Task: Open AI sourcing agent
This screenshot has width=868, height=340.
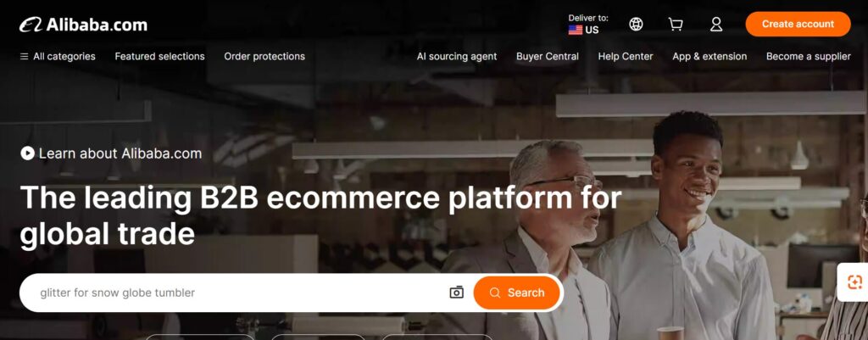Action: pyautogui.click(x=457, y=57)
